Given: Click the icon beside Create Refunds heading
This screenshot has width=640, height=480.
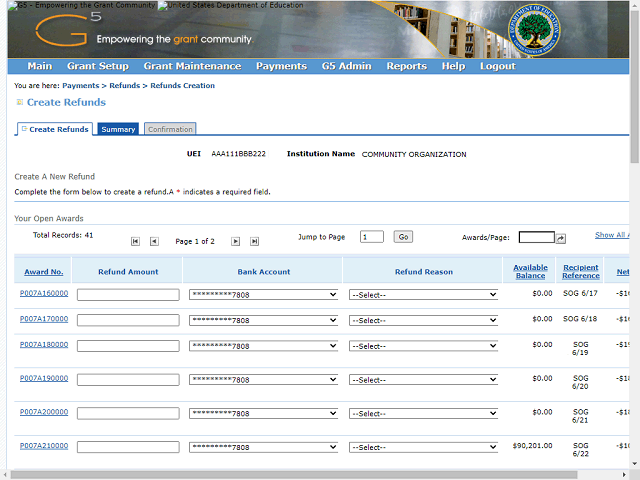Looking at the screenshot, I should tap(19, 102).
